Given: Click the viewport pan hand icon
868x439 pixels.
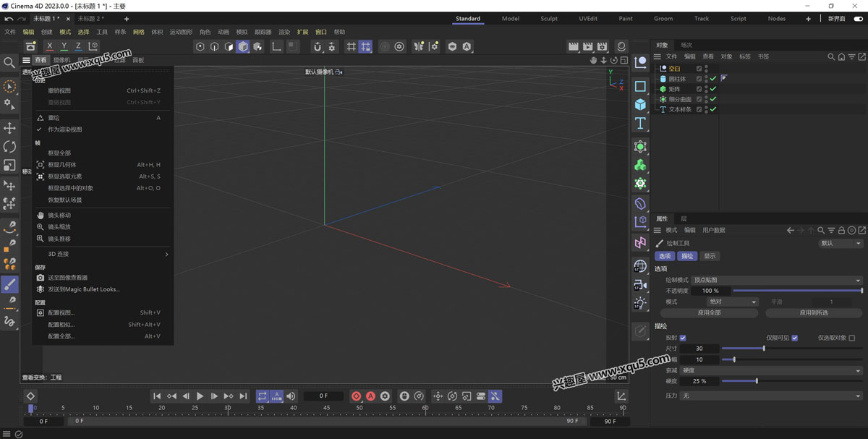Looking at the screenshot, I should point(593,60).
